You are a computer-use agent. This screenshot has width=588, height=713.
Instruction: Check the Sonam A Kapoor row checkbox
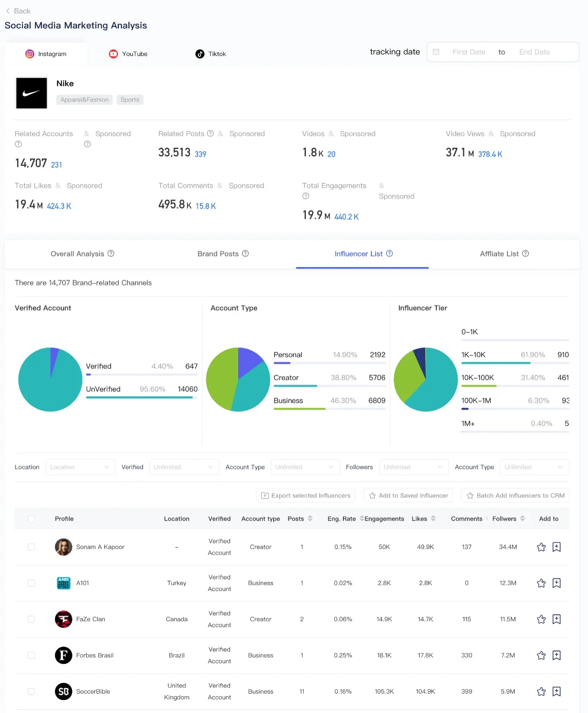(31, 547)
